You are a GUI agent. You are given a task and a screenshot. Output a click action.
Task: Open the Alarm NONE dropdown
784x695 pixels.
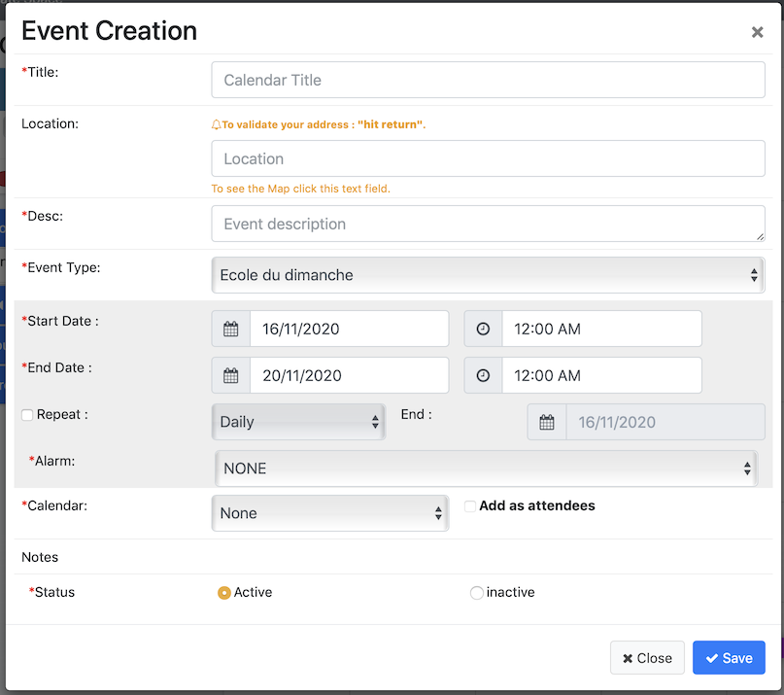(486, 469)
